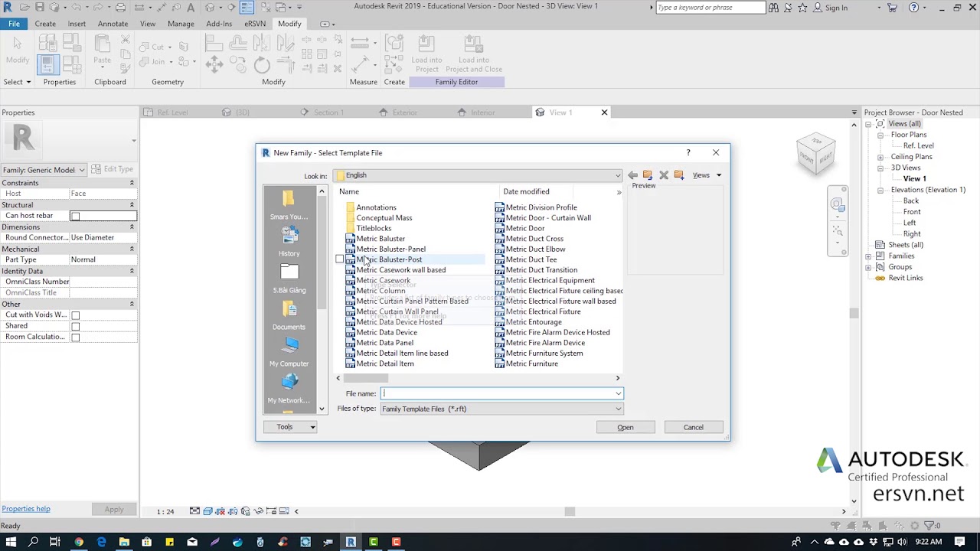
Task: Click the Properties help link
Action: [x=26, y=509]
